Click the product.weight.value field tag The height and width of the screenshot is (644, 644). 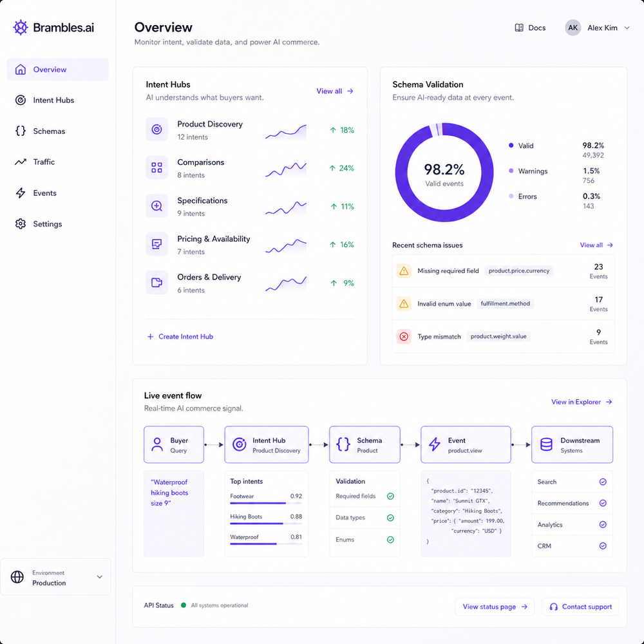tap(498, 336)
